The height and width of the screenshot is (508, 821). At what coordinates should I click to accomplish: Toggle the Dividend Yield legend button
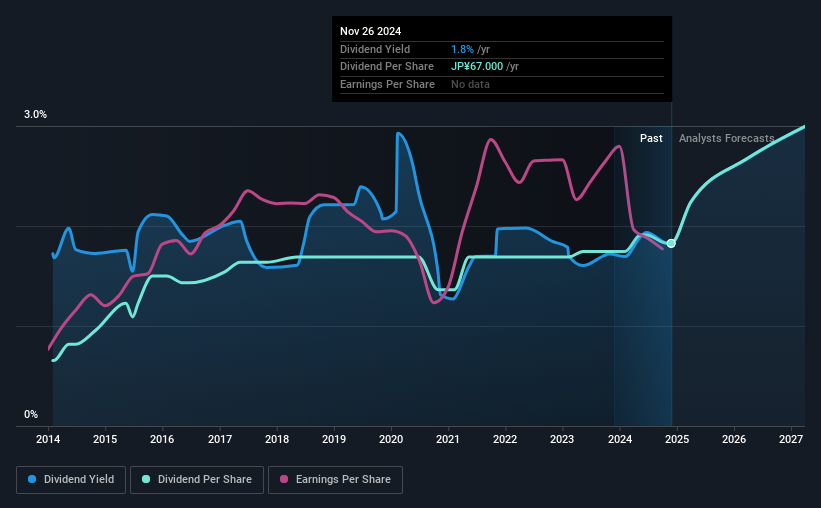coord(71,480)
